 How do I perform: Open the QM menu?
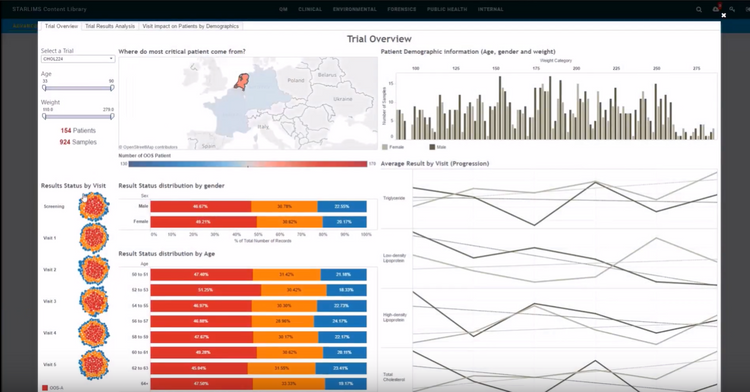[x=283, y=9]
